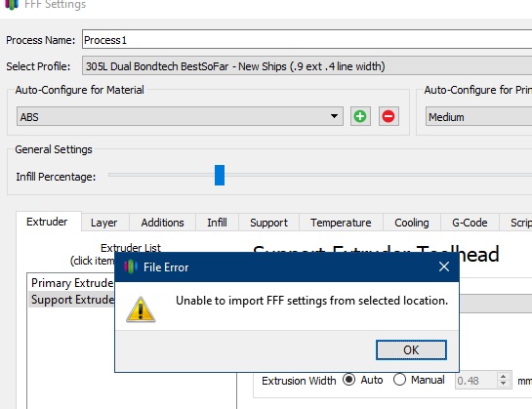Click the Simplify3D logo in File Error title bar

click(131, 266)
